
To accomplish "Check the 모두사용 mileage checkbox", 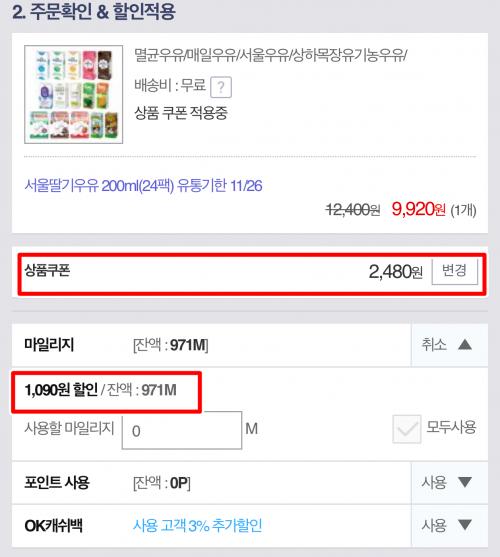I will click(x=407, y=429).
